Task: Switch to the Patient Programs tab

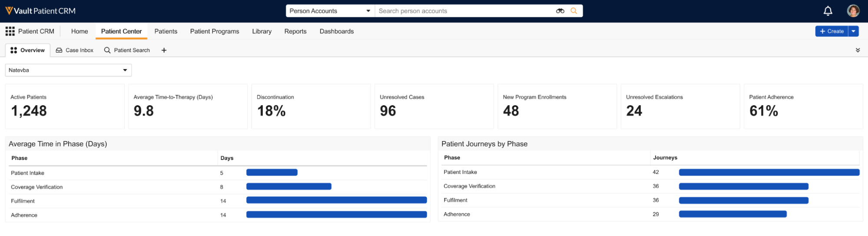Action: pos(215,31)
